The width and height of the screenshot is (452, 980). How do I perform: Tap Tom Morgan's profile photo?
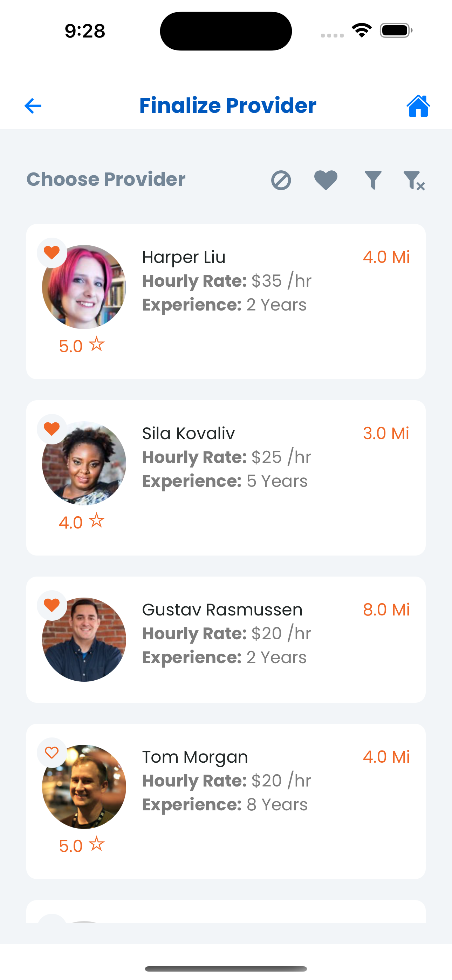coord(84,787)
